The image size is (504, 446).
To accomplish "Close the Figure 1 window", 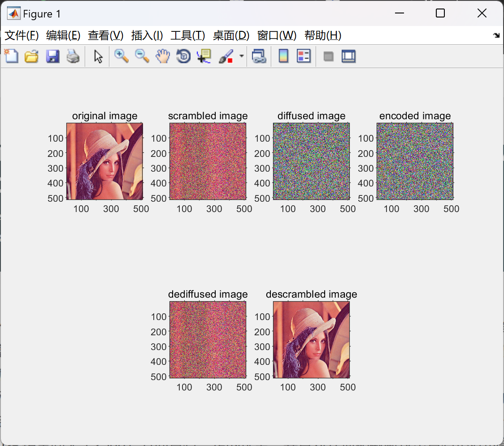I will (x=482, y=13).
